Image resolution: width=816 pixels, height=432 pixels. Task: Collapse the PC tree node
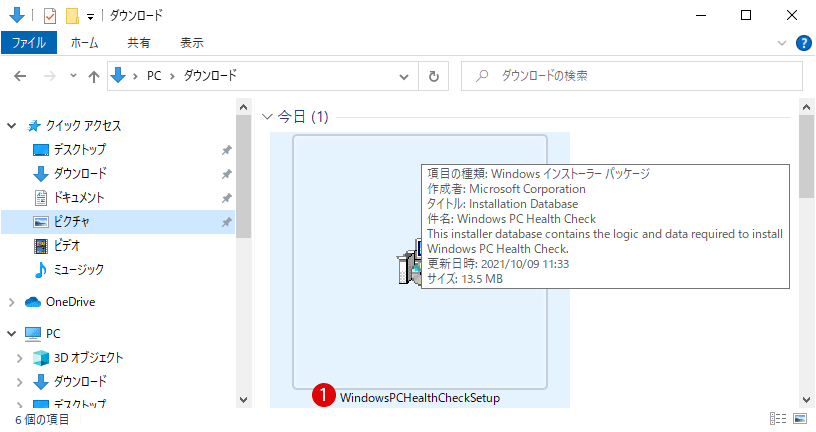tap(11, 334)
